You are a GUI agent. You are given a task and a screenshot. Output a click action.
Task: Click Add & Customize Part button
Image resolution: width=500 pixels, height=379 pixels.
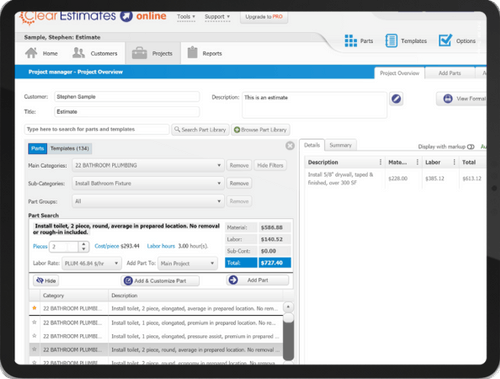click(160, 281)
